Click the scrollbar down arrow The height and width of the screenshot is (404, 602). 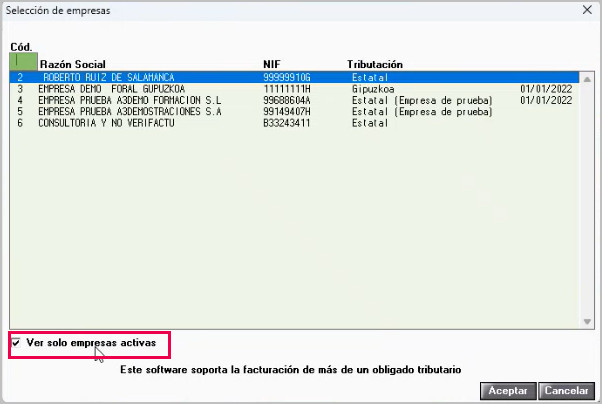coord(587,321)
